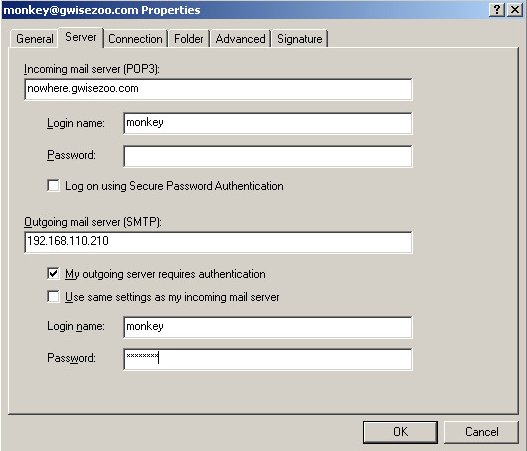
Task: Uncheck My outgoing server requires authentication
Action: coord(53,274)
